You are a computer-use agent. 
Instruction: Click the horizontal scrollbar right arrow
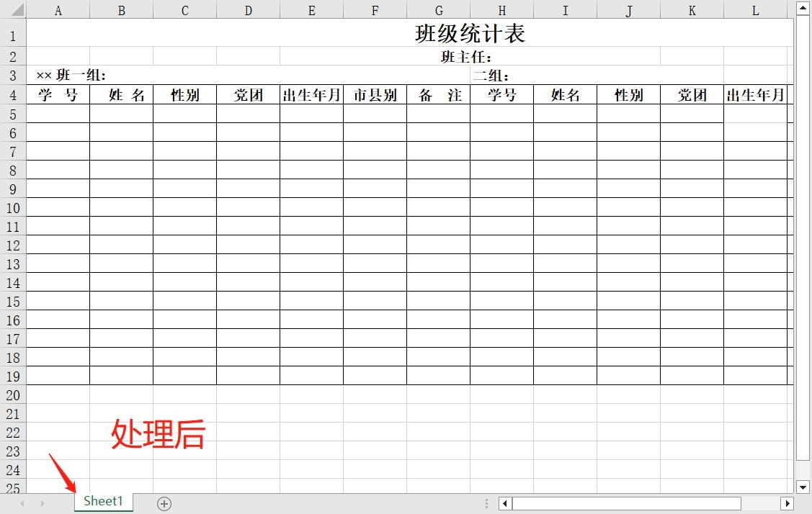click(787, 503)
